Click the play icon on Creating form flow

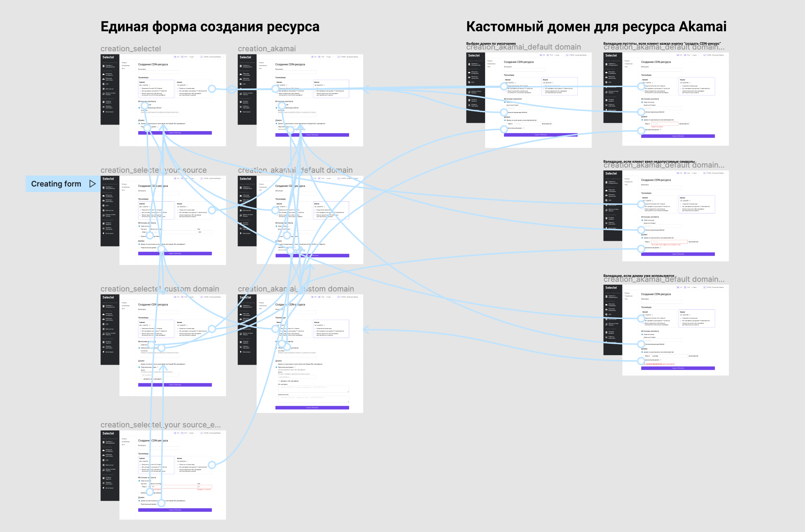tap(92, 184)
